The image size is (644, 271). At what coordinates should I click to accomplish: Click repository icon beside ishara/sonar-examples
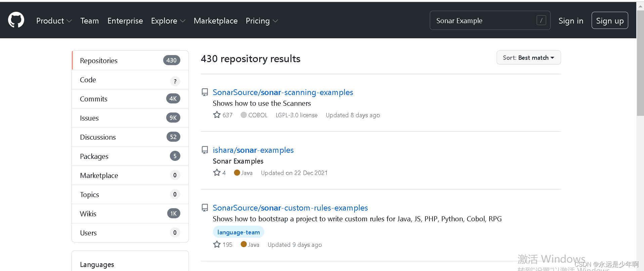click(204, 150)
